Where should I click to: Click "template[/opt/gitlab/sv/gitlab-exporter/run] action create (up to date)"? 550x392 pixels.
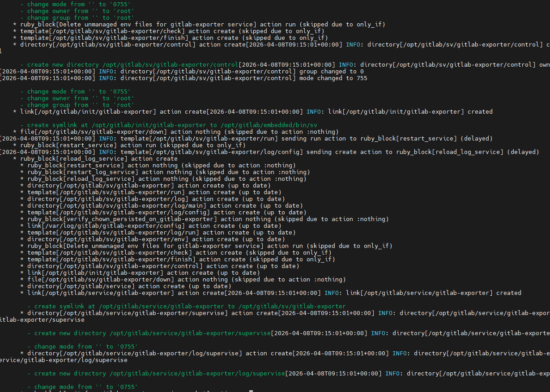(154, 192)
